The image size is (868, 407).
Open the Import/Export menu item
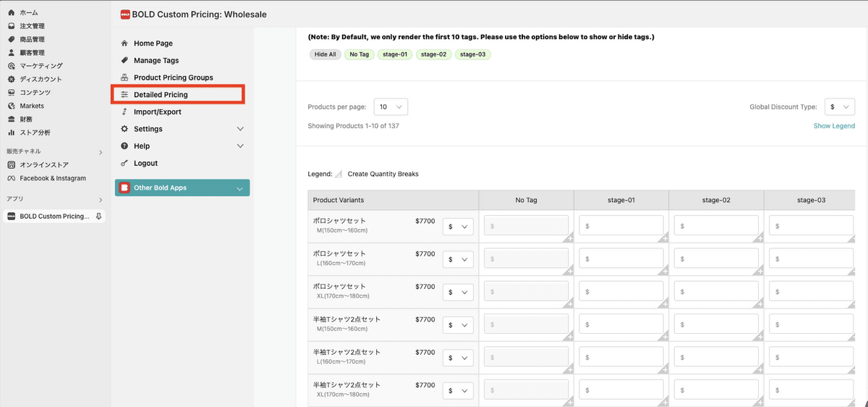click(158, 112)
